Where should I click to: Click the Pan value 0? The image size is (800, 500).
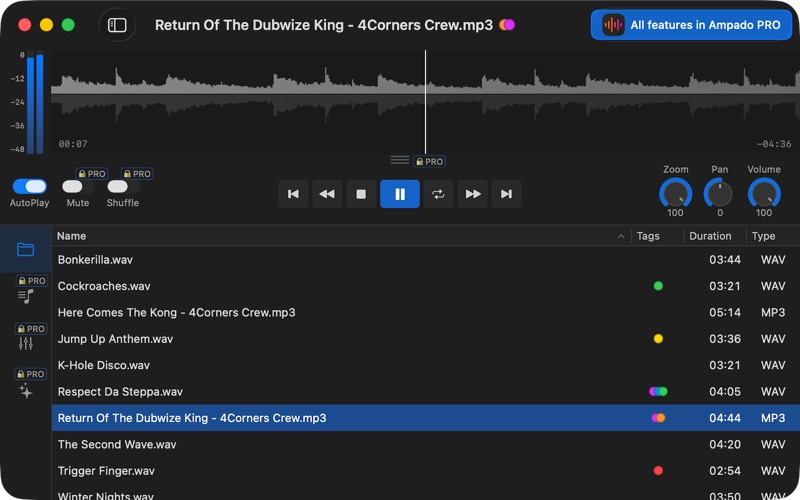pos(720,213)
